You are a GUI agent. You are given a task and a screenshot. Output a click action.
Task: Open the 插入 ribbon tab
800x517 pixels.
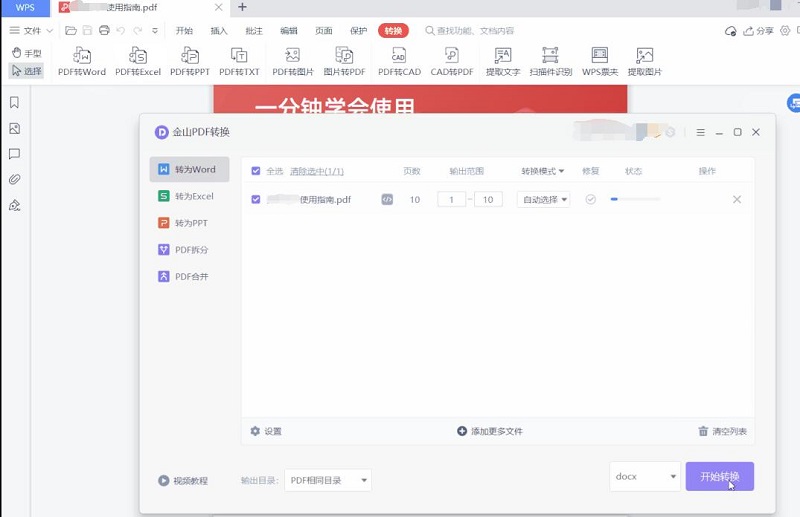coord(219,31)
